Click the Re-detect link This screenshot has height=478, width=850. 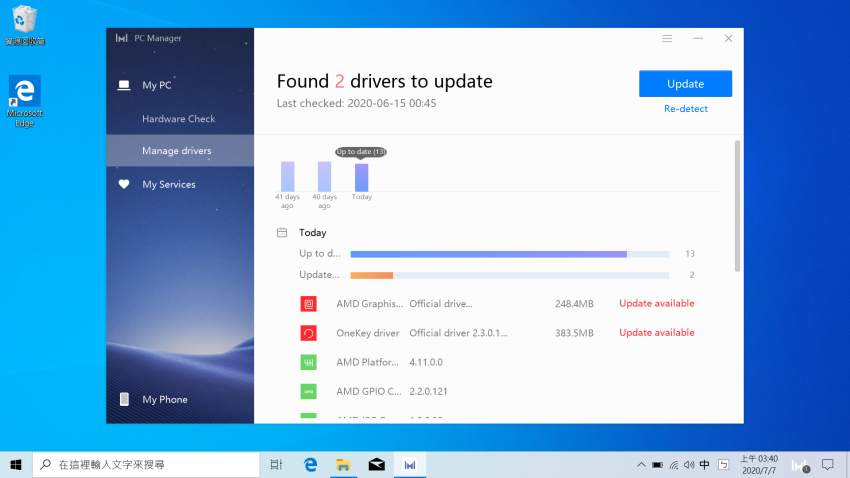(x=686, y=109)
